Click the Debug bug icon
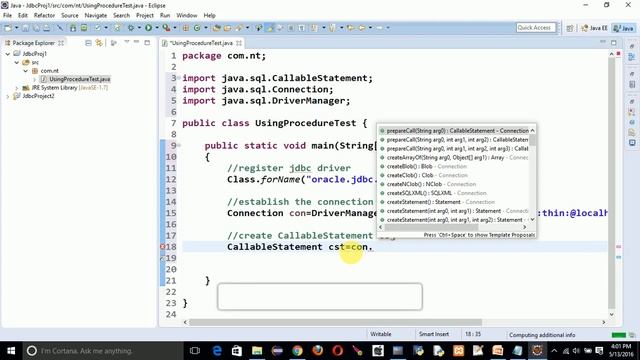Viewport: 640px width, 360px height. (x=131, y=28)
